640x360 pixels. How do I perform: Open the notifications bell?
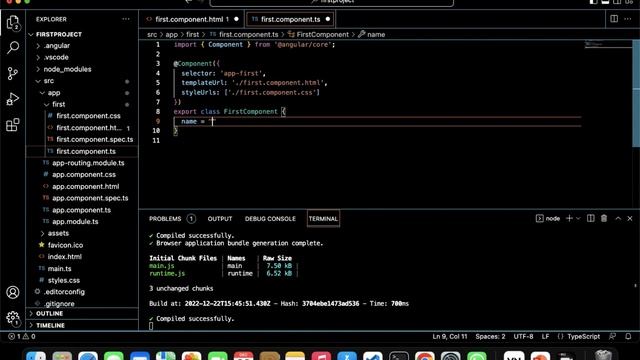pos(628,336)
